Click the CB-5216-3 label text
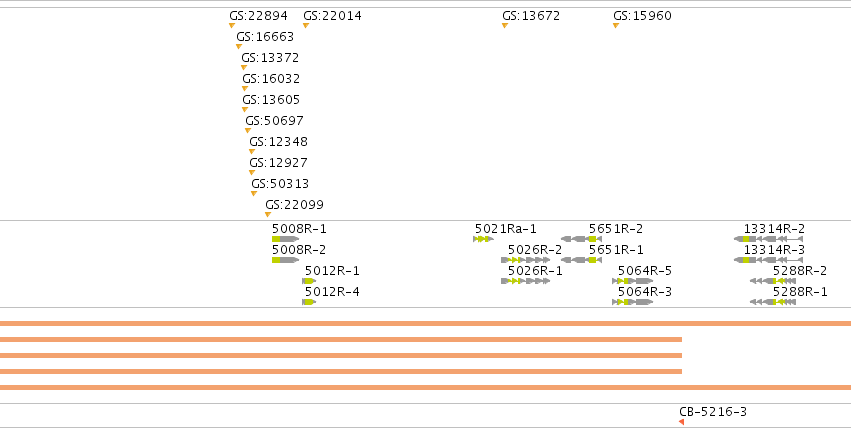 (x=713, y=412)
